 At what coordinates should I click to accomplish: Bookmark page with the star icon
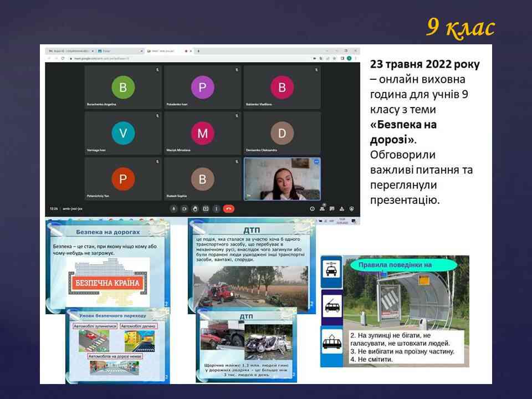[x=334, y=58]
